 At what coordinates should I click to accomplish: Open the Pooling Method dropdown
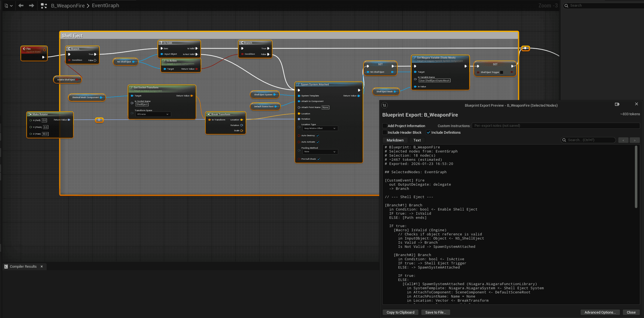[x=320, y=152]
